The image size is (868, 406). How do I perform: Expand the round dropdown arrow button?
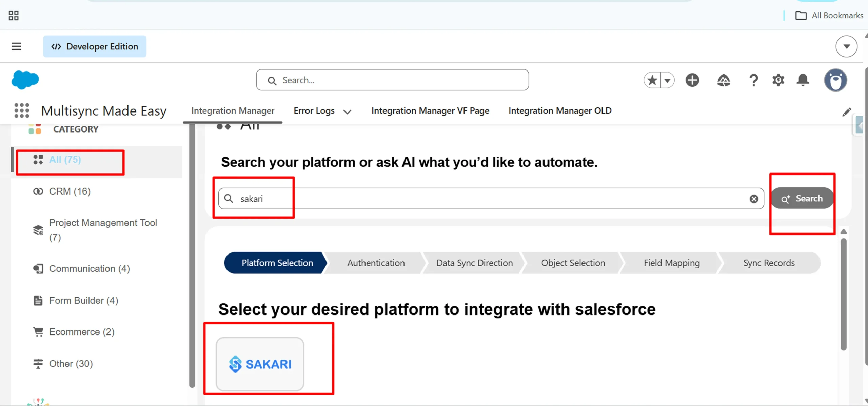[x=846, y=46]
